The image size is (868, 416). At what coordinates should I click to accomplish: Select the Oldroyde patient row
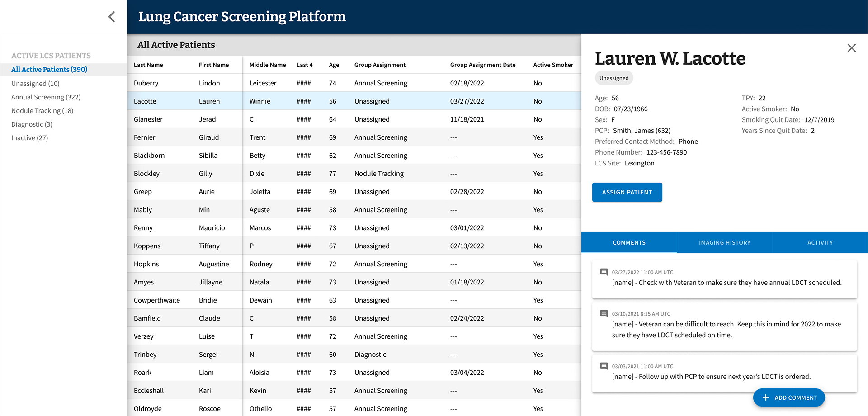point(354,408)
